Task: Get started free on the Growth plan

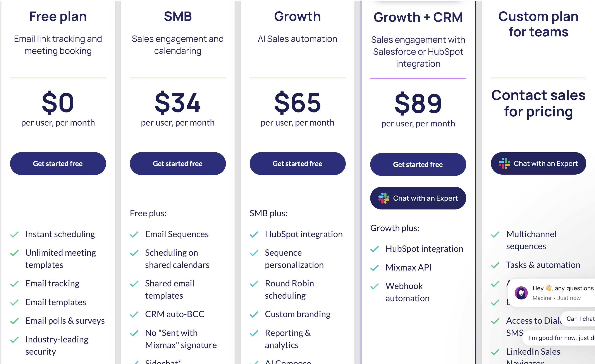Action: pyautogui.click(x=297, y=163)
